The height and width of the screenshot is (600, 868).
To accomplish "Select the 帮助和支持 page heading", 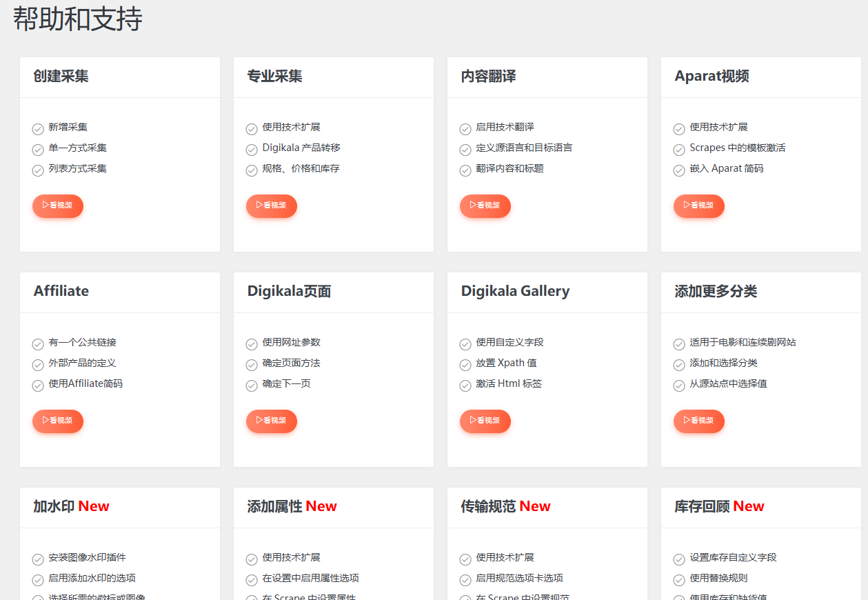I will (x=76, y=20).
